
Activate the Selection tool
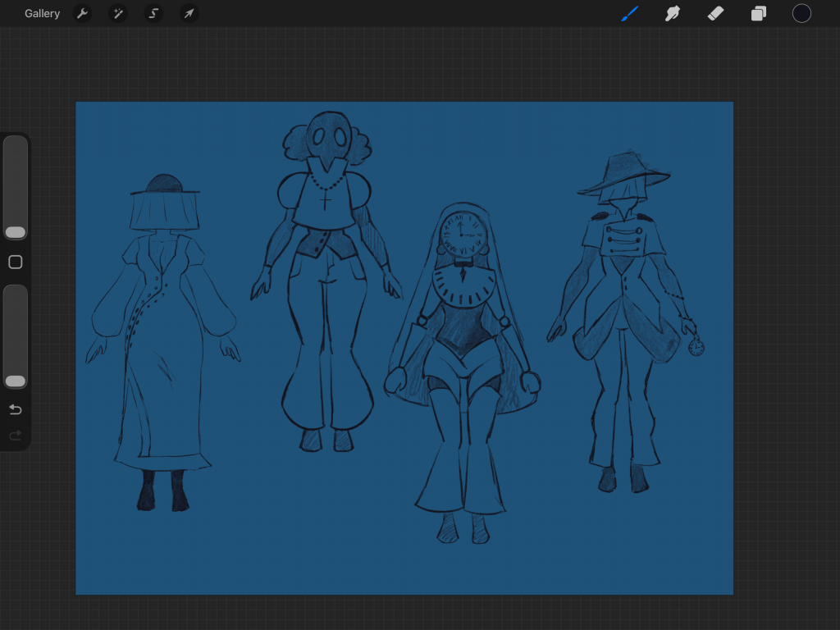tap(153, 14)
